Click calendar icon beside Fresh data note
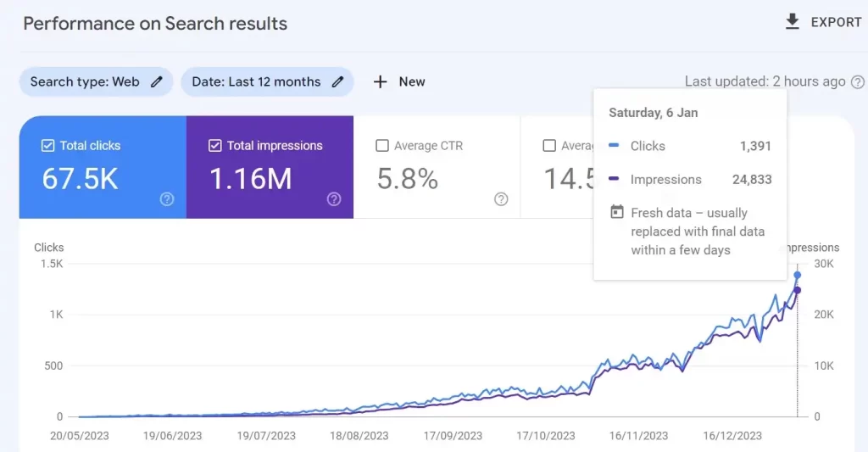 point(617,213)
